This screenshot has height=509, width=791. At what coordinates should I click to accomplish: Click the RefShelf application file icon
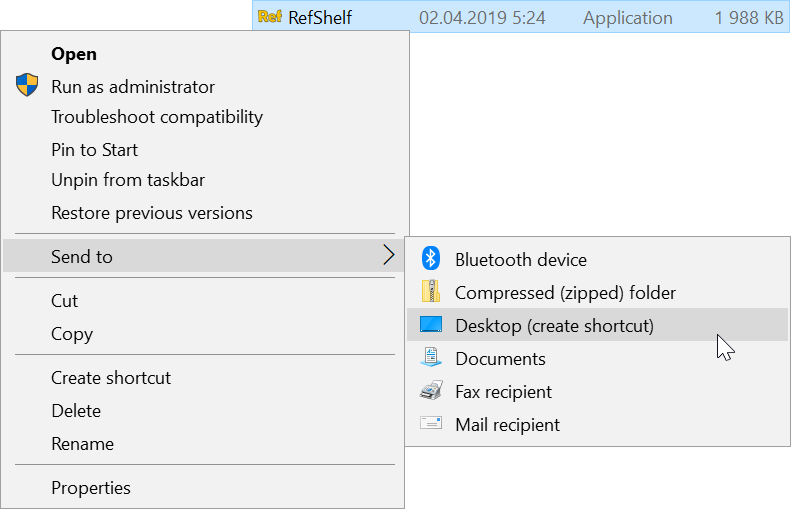pos(269,17)
